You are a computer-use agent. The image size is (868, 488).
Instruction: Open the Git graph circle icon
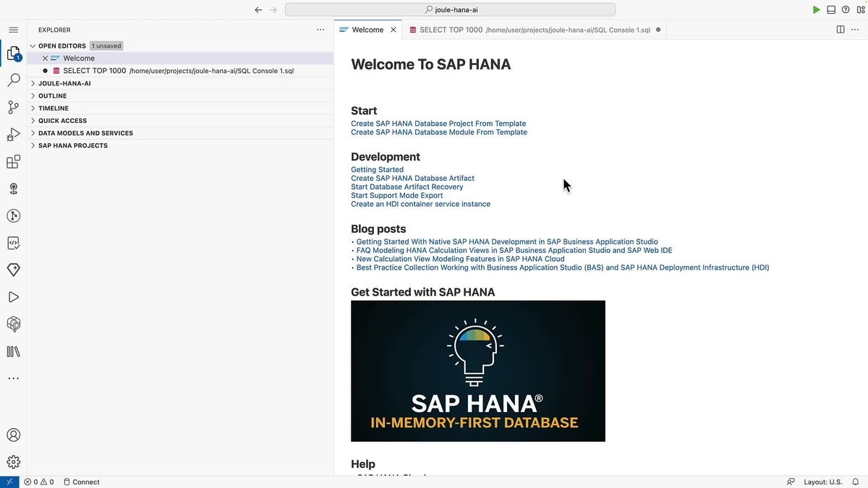click(x=13, y=215)
